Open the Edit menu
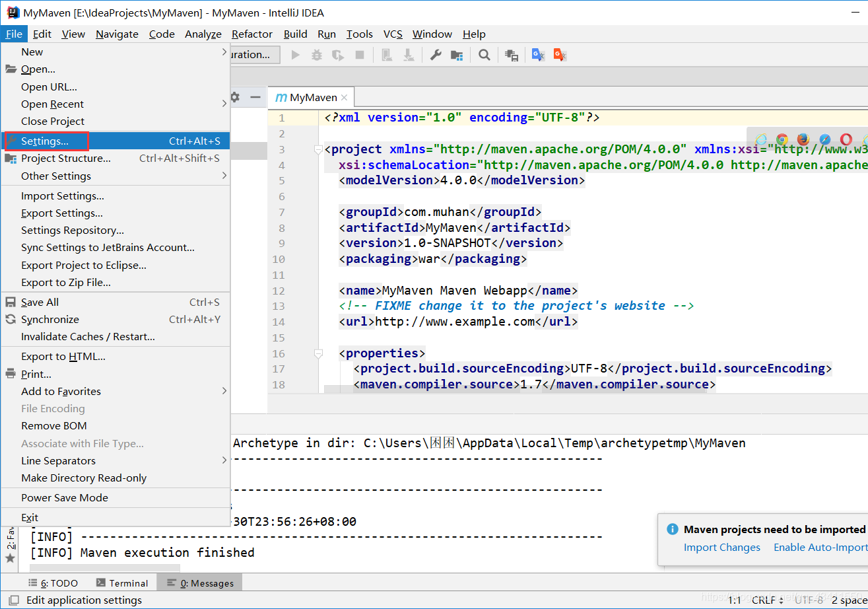The width and height of the screenshot is (868, 609). 42,34
